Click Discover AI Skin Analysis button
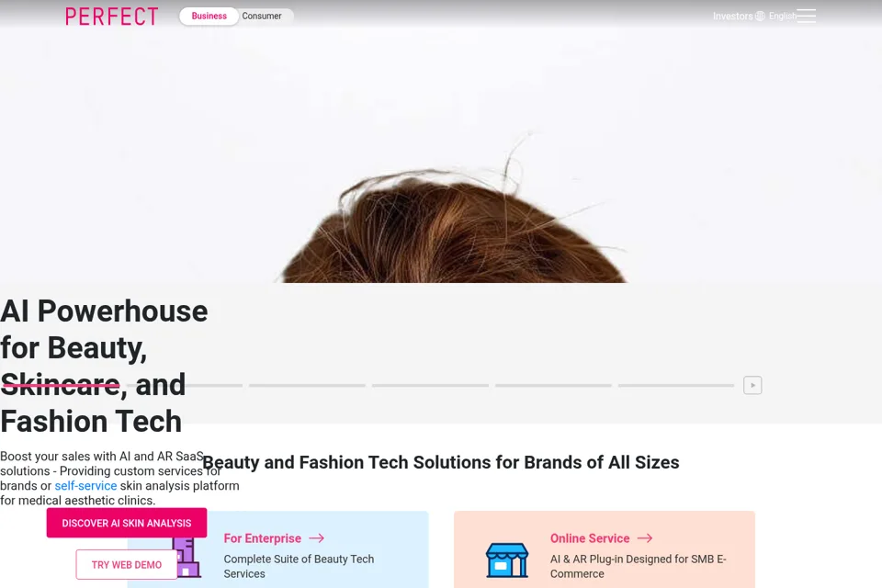The width and height of the screenshot is (882, 588). click(127, 523)
